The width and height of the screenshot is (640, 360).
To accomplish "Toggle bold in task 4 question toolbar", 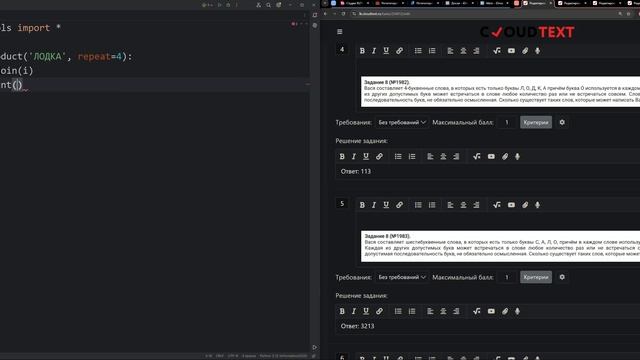I will (362, 51).
